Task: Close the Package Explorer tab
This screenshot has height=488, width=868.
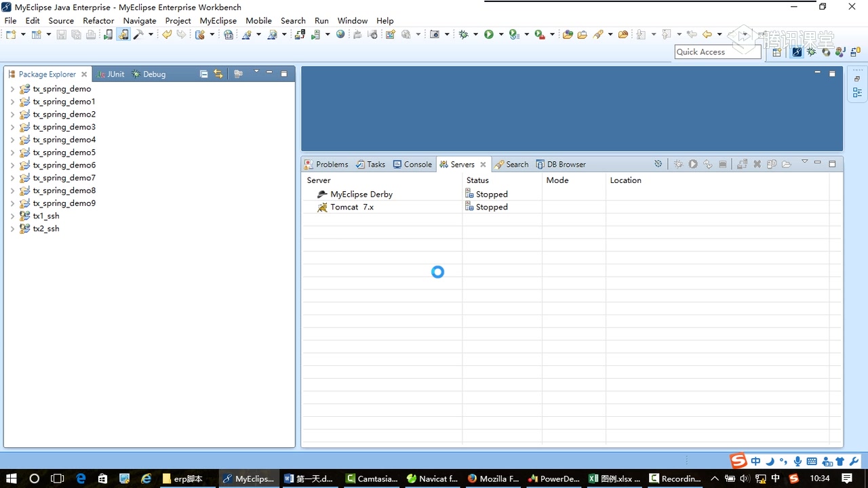Action: tap(84, 74)
